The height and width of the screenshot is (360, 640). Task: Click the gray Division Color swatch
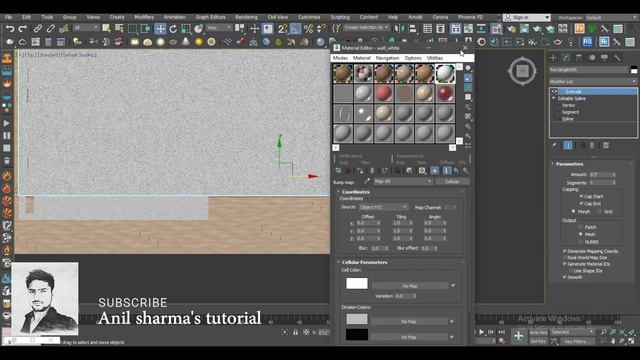coord(357,319)
